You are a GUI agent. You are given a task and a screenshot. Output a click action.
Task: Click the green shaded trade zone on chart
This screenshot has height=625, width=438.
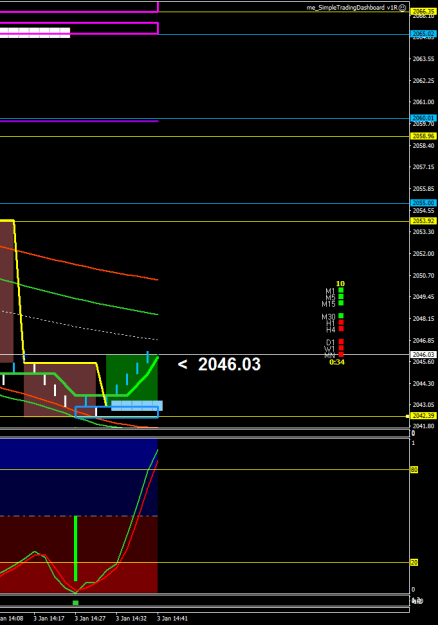(132, 377)
